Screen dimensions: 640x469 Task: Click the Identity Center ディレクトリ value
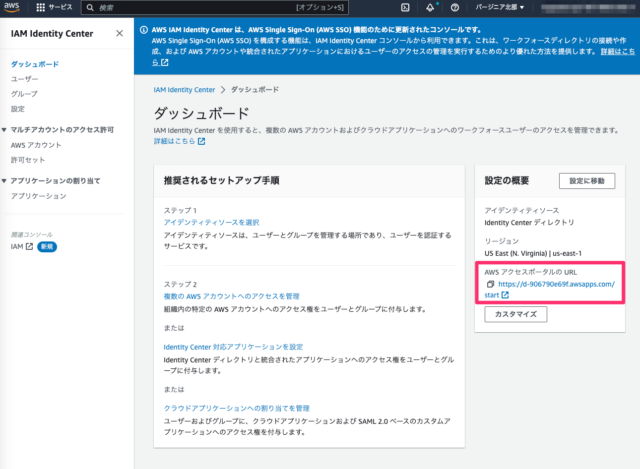click(529, 223)
